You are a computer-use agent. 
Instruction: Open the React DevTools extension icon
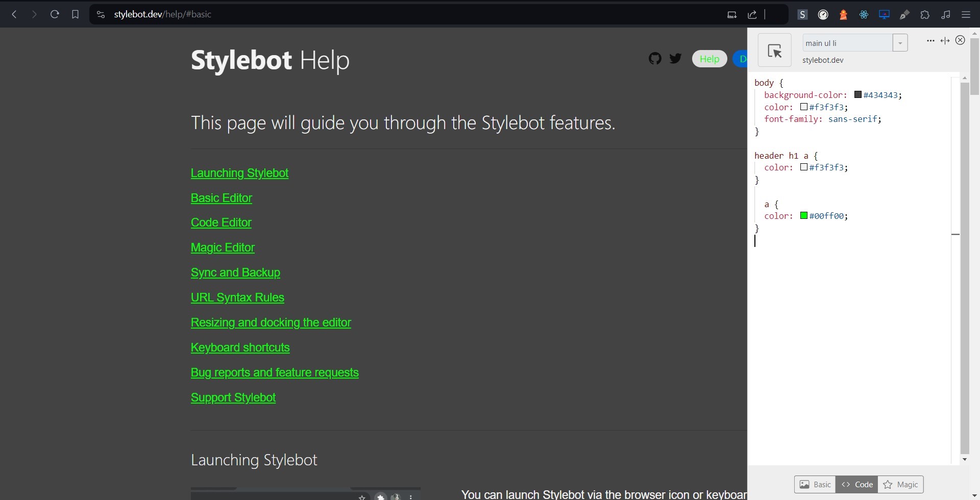[864, 15]
